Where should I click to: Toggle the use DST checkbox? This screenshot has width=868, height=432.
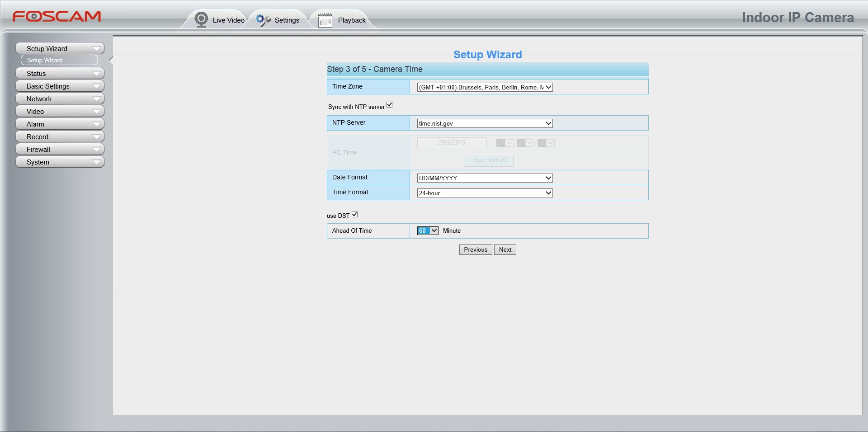[x=354, y=215]
